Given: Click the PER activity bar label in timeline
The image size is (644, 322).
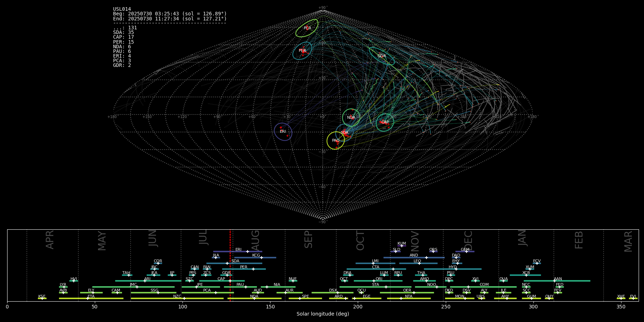Looking at the screenshot, I should point(244,267).
